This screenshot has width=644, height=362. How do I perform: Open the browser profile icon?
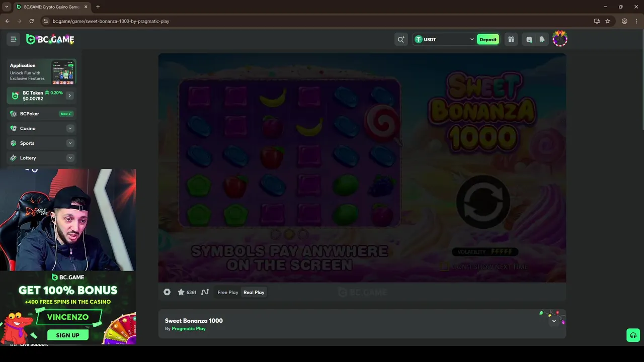(624, 21)
